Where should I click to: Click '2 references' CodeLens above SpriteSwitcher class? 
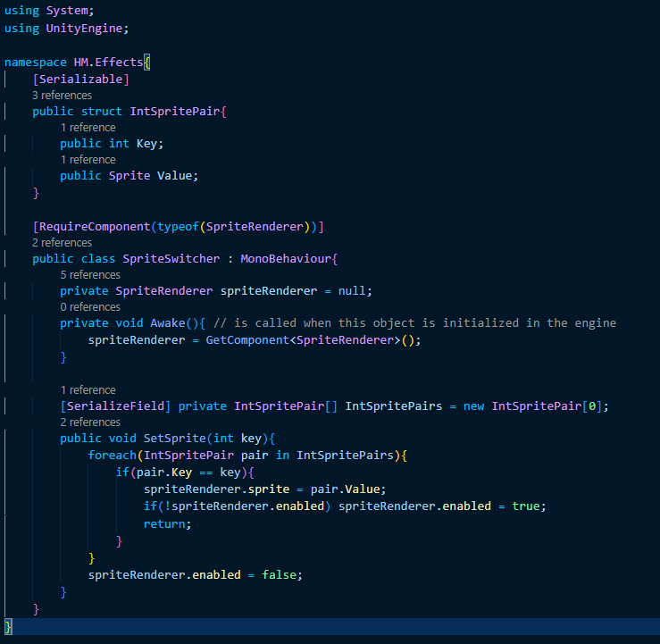62,243
